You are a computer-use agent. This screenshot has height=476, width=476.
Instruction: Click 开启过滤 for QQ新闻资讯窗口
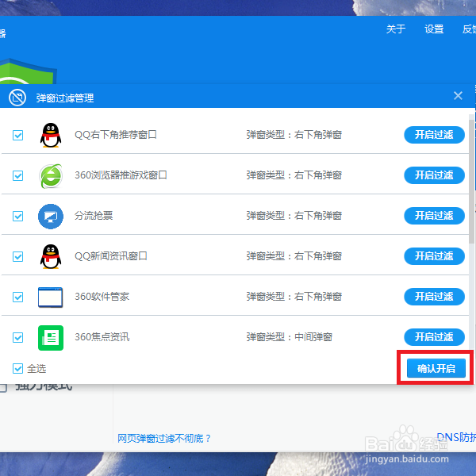434,256
